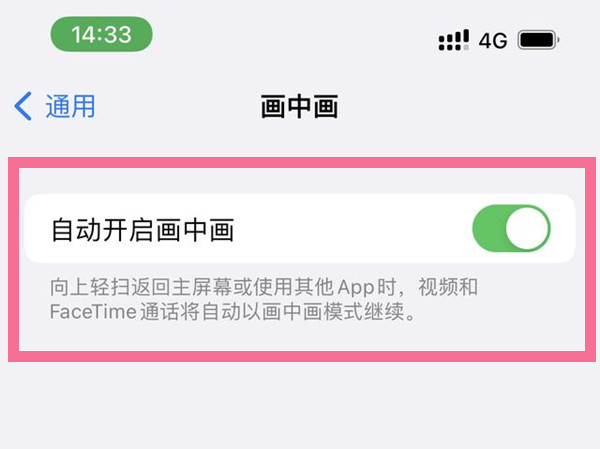This screenshot has width=600, height=449.
Task: Tap the description line starting with 向上轻扫
Action: (x=264, y=287)
